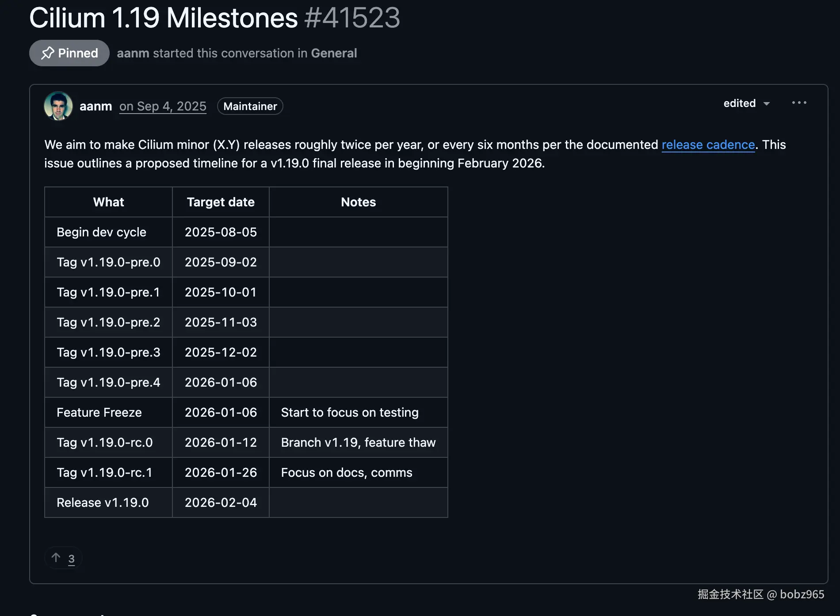
Task: Click the Sep 4, 2025 timestamp
Action: (163, 106)
